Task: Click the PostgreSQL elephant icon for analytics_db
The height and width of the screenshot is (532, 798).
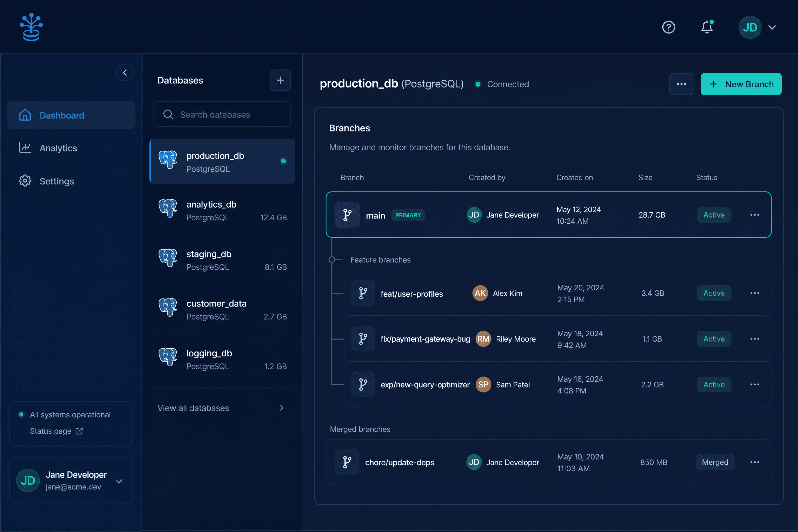Action: pyautogui.click(x=168, y=208)
